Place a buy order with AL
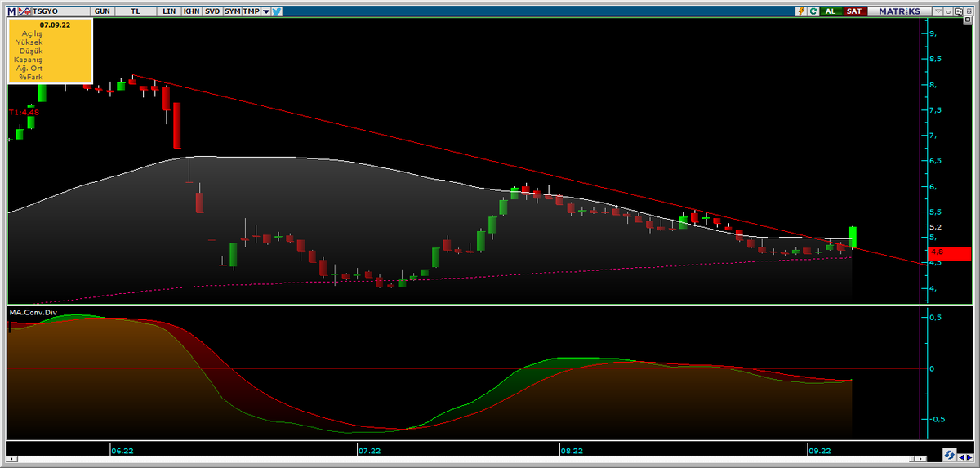The image size is (980, 468). 831,11
